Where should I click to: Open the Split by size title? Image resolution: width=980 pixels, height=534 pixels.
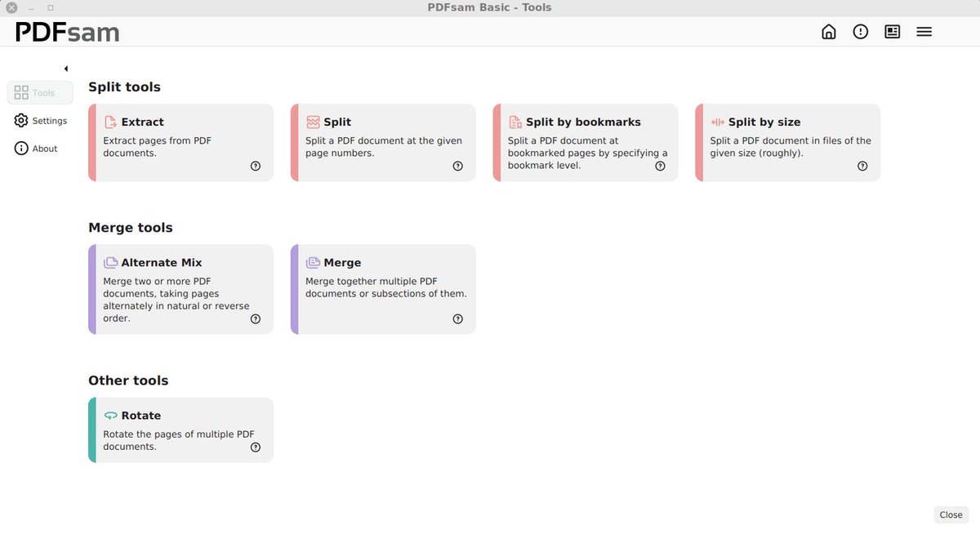pos(764,122)
